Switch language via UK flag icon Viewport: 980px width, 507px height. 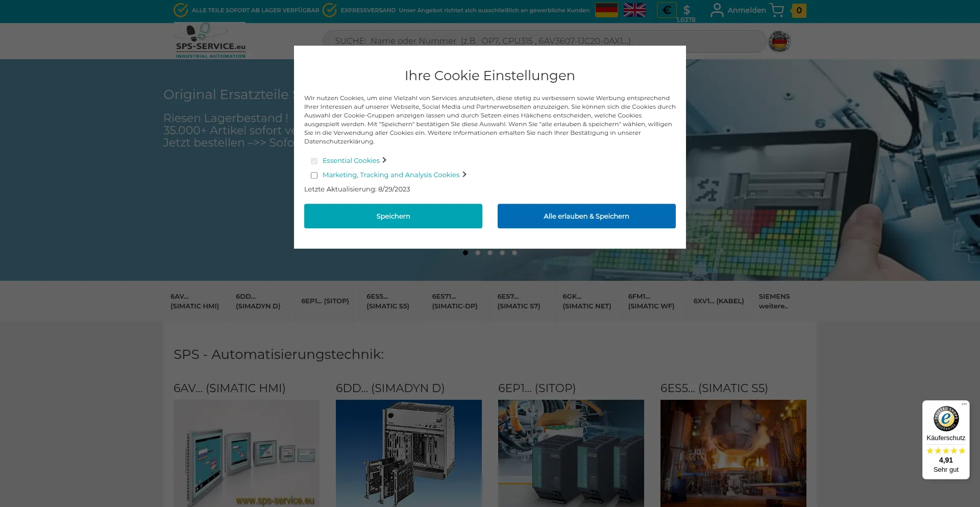634,10
